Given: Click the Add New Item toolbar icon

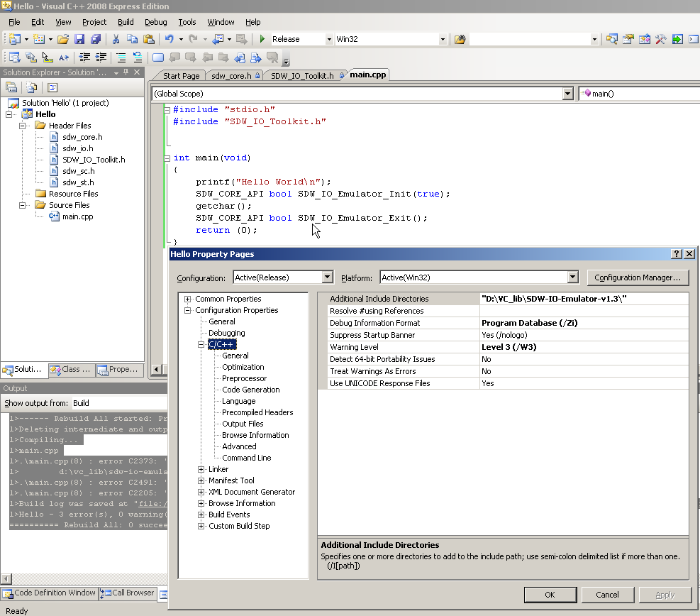Looking at the screenshot, I should [39, 39].
